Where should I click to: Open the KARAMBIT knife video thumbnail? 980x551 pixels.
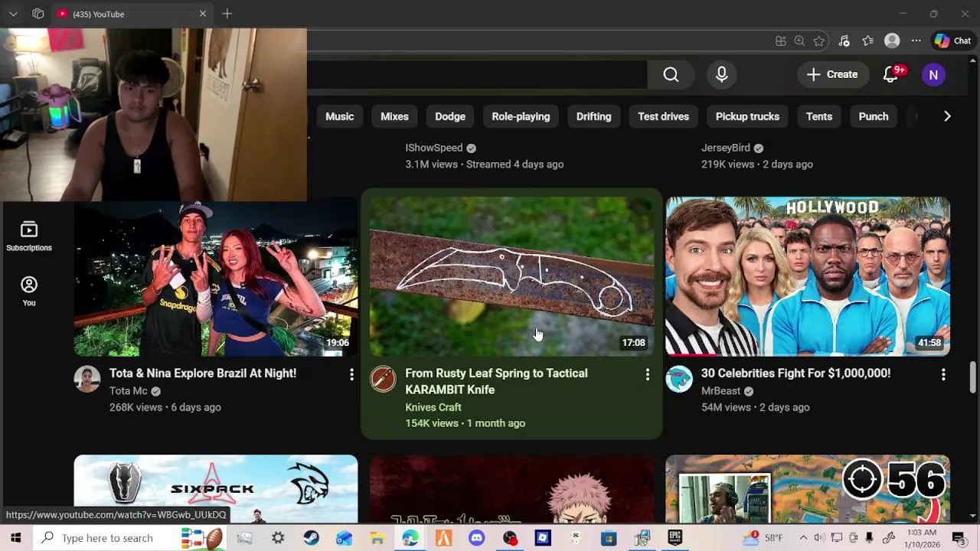(x=512, y=276)
